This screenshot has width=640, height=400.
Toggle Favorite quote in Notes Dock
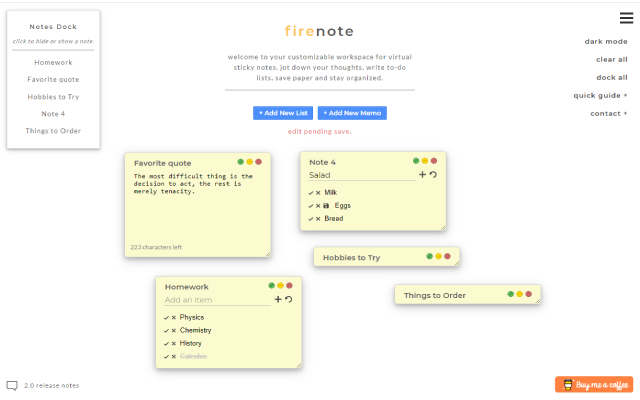tap(53, 80)
